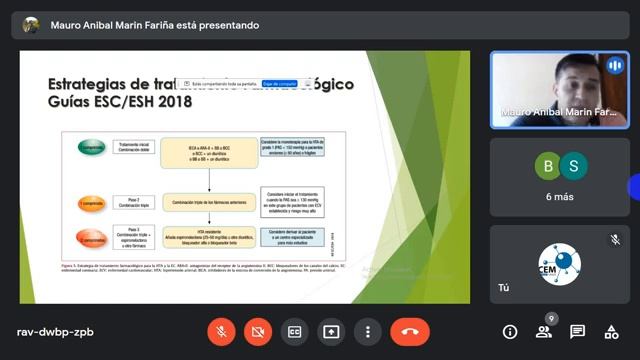Click the teal S participant avatar
This screenshot has height=360, width=640.
pos(573,166)
